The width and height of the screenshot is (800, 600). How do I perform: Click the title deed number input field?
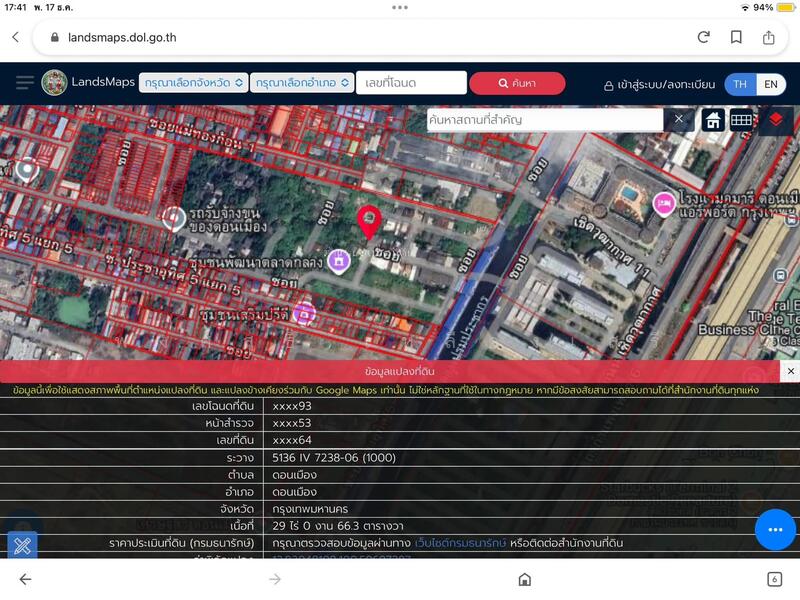point(411,83)
